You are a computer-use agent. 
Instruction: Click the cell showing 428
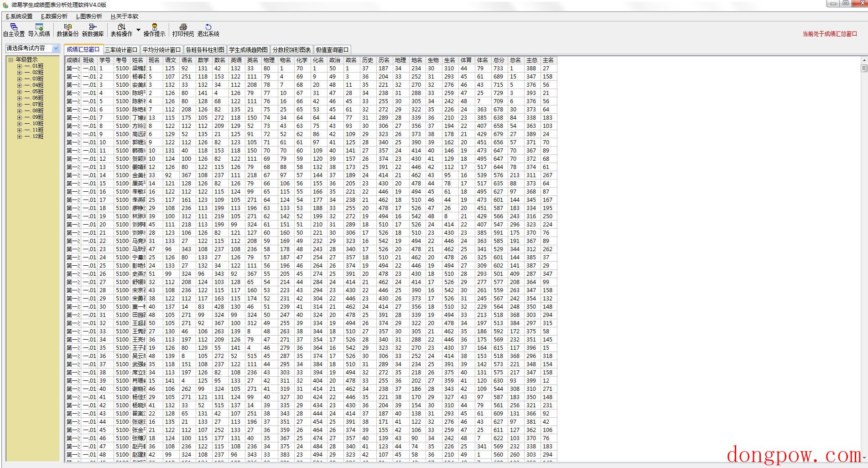point(220,307)
